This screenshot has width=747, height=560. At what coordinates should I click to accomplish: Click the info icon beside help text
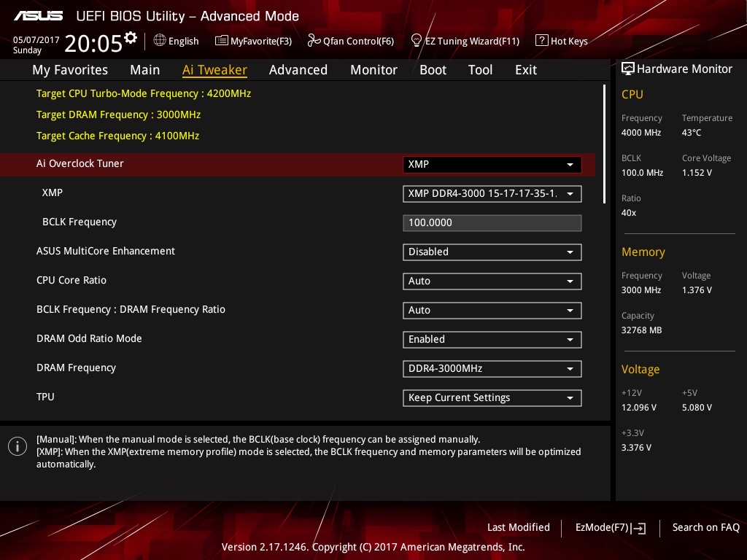coord(18,446)
